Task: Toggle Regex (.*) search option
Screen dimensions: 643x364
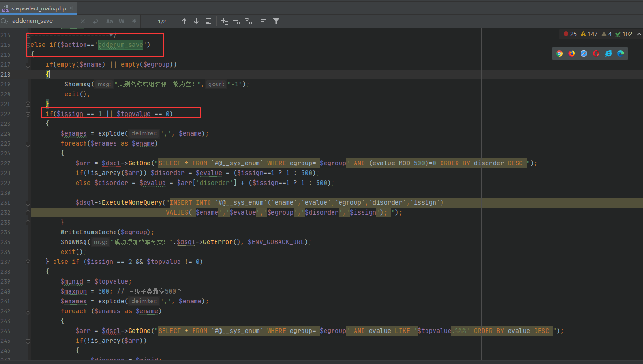Action: pyautogui.click(x=134, y=21)
